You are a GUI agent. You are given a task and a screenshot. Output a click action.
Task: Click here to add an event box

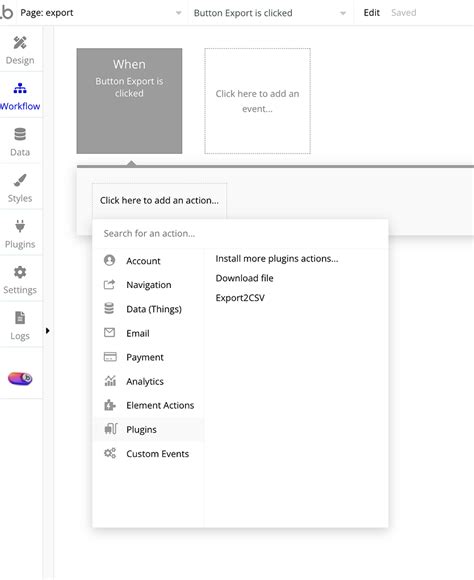pyautogui.click(x=258, y=101)
